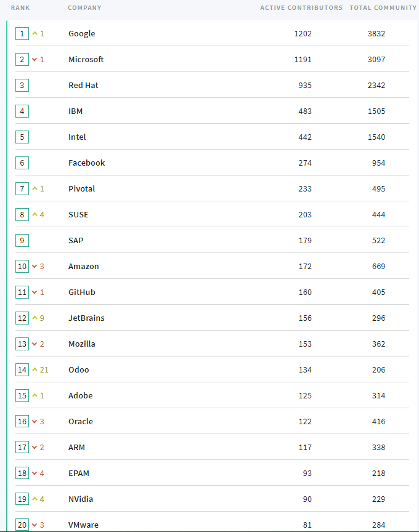Click the up arrow by JetBrains rank
This screenshot has width=419, height=532.
[35, 318]
